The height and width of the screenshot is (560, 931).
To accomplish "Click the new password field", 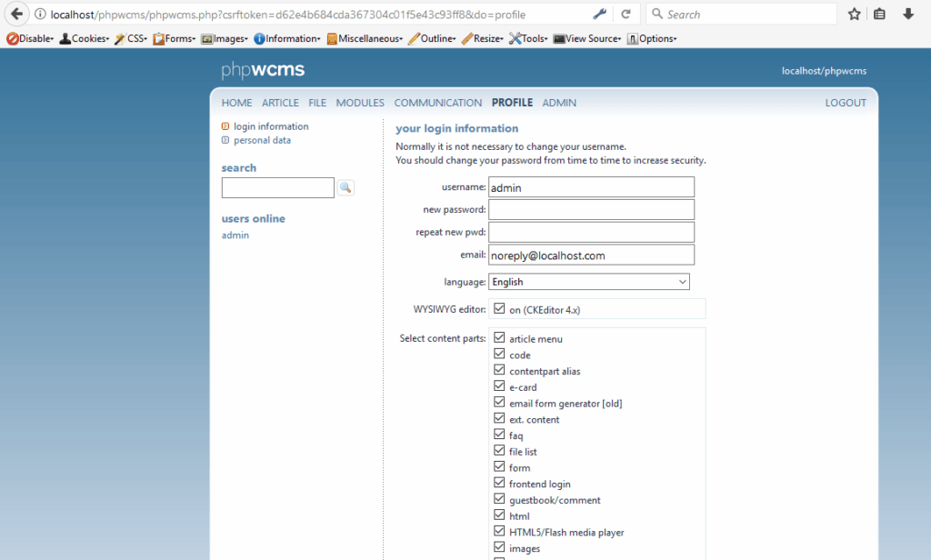I will pyautogui.click(x=591, y=210).
